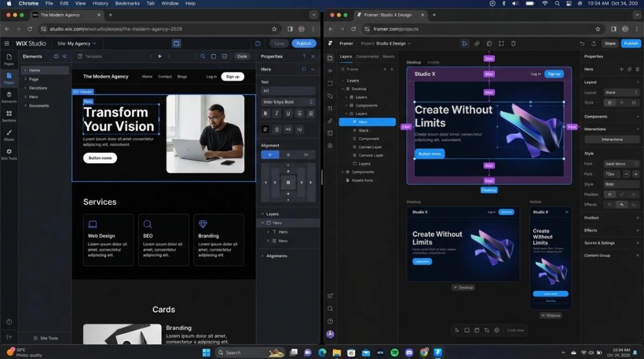Toggle bold formatting in Wix text properties
This screenshot has width=644, height=359.
coord(266,114)
